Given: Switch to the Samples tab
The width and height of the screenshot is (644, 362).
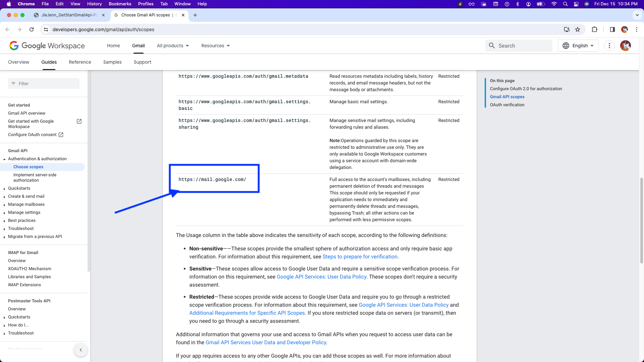Looking at the screenshot, I should point(112,62).
